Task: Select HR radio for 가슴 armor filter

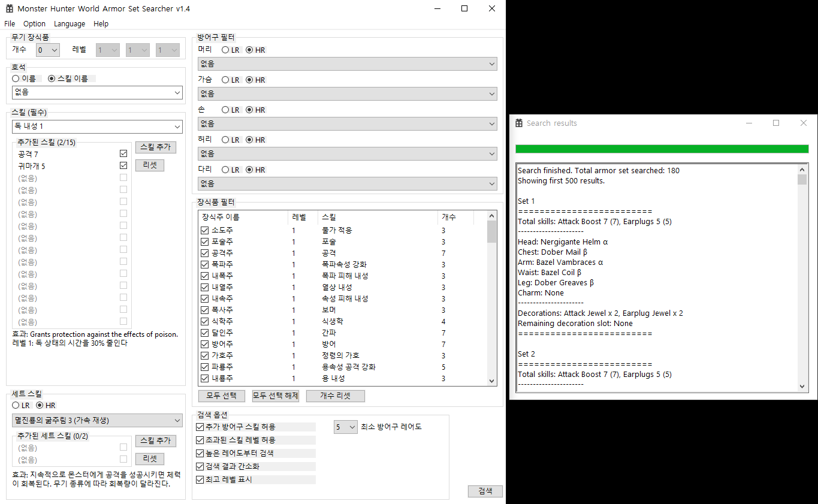Action: click(249, 80)
